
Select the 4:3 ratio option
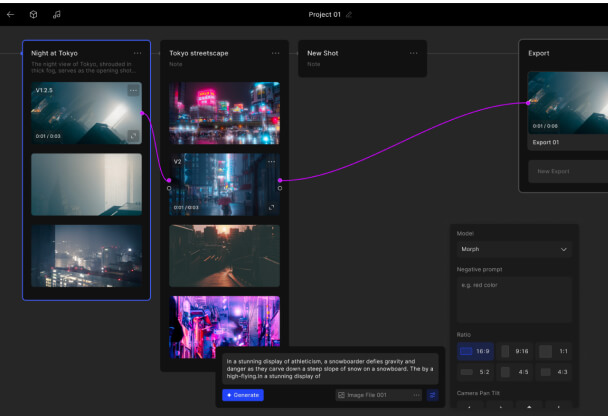(554, 372)
